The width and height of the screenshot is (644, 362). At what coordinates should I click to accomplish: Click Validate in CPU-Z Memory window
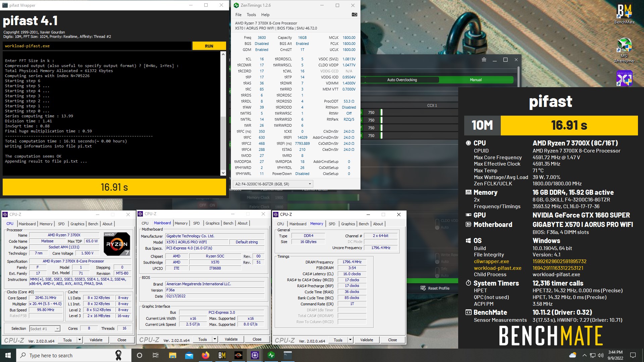pos(367,340)
